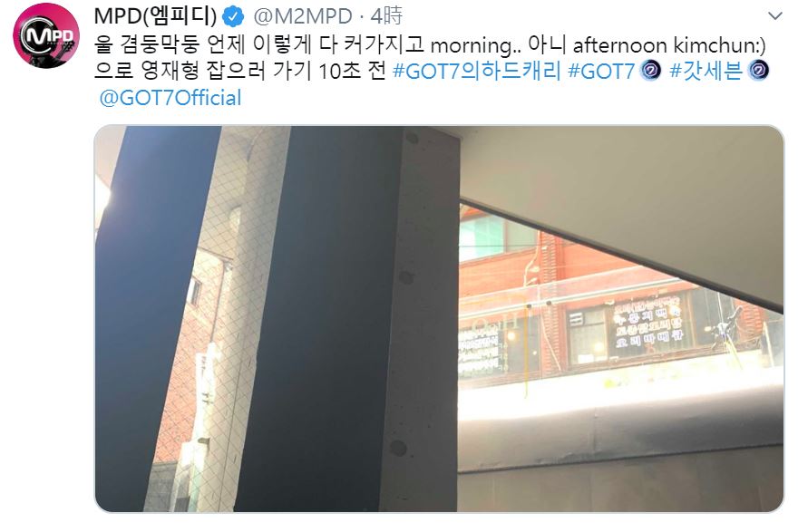Open the @GOT7Official mention

(170, 98)
